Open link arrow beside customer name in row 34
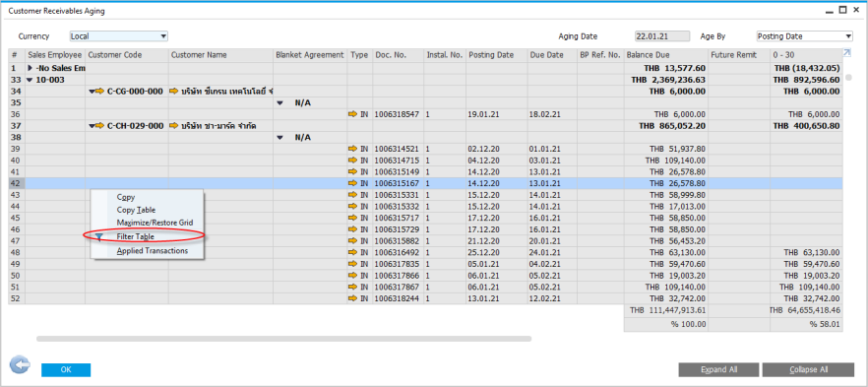This screenshot has height=387, width=868. (174, 91)
